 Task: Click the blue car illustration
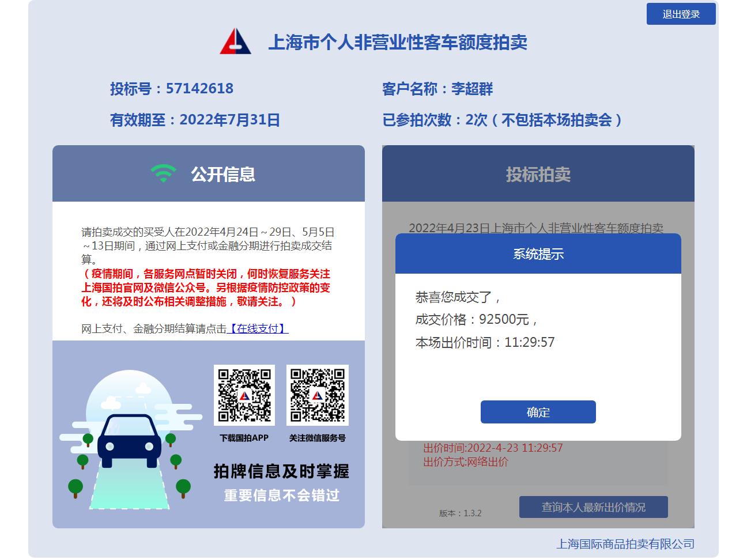point(130,440)
